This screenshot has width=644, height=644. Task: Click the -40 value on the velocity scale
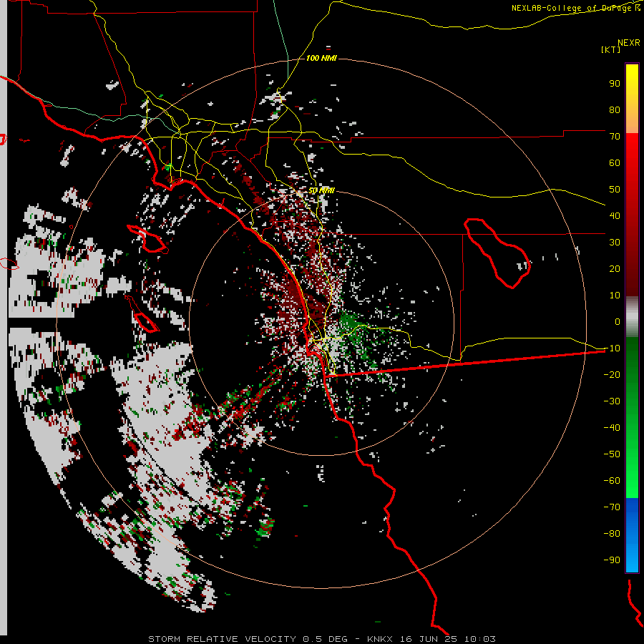pos(612,428)
